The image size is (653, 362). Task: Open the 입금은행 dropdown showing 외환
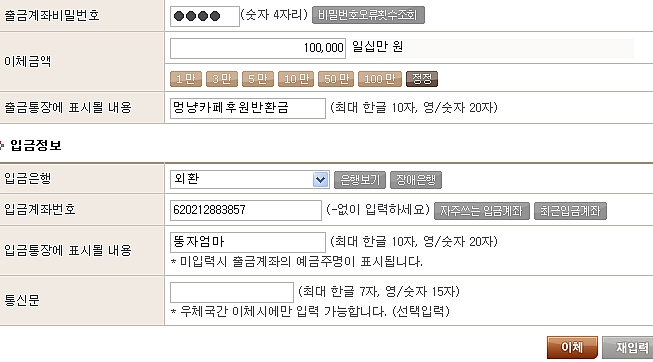(x=250, y=179)
